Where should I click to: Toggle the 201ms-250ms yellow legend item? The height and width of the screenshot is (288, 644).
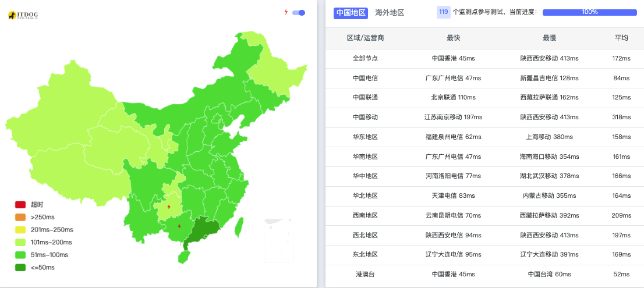tap(44, 230)
